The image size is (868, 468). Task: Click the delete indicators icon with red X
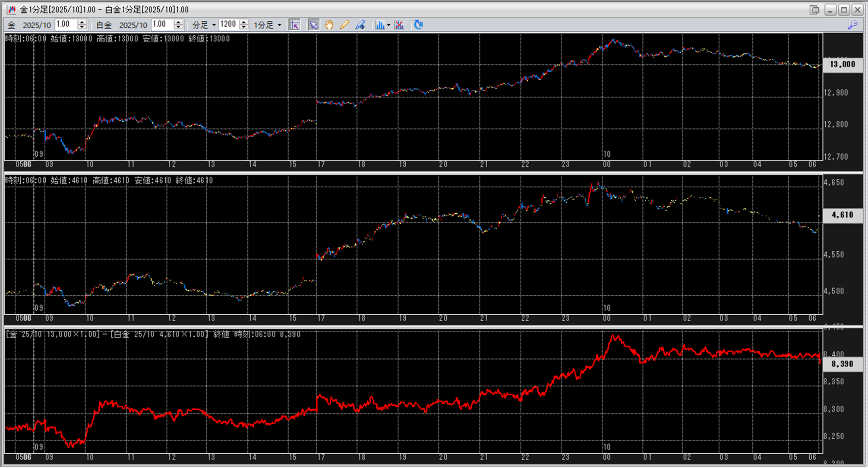399,25
